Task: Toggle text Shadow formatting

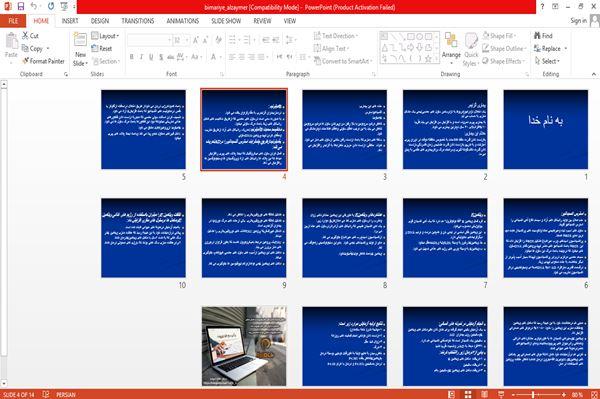Action: click(161, 57)
